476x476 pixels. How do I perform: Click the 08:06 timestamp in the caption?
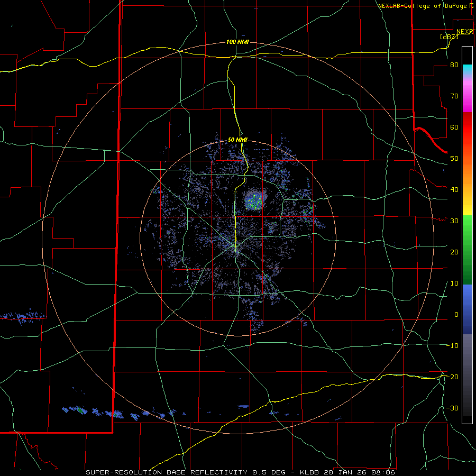(x=384, y=472)
